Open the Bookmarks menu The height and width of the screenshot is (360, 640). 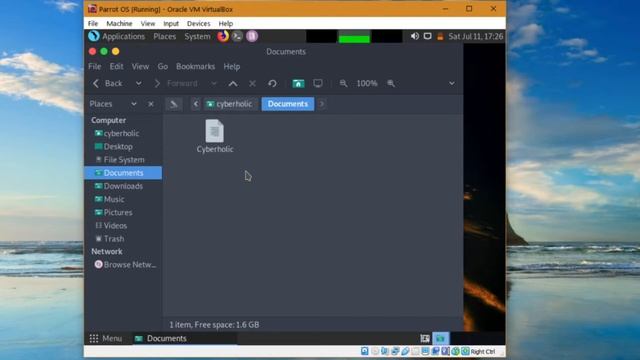click(x=196, y=67)
